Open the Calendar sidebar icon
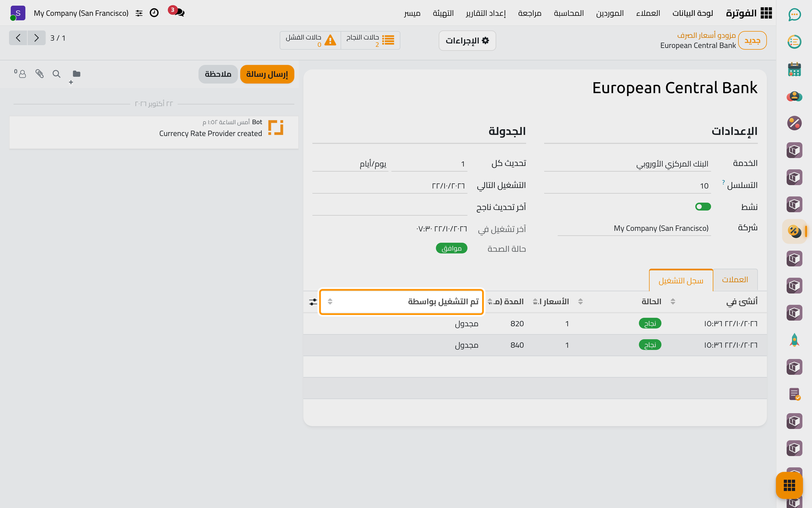This screenshot has height=508, width=812. tap(794, 69)
